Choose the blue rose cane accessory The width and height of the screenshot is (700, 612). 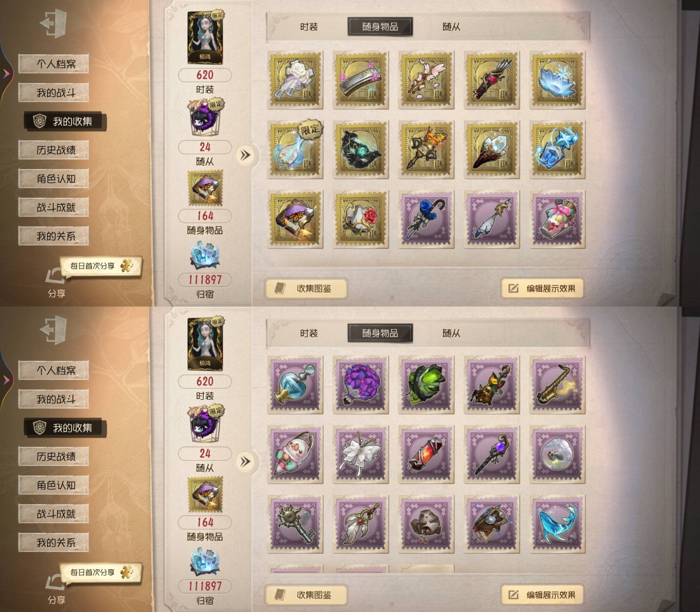point(426,219)
